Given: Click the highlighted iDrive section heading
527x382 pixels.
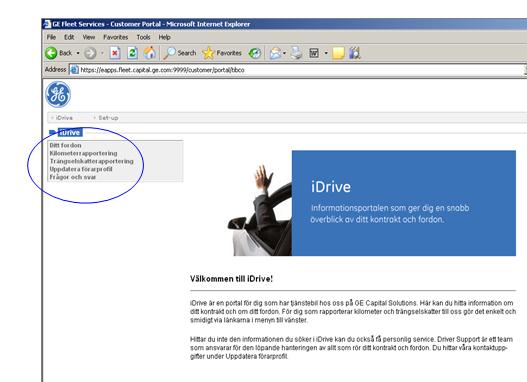Looking at the screenshot, I should click(x=70, y=132).
